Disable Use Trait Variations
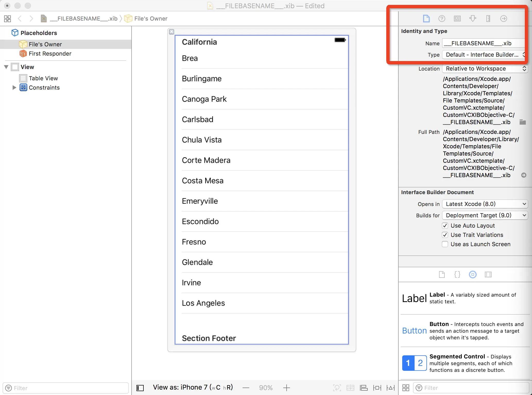The width and height of the screenshot is (532, 395). pos(445,235)
